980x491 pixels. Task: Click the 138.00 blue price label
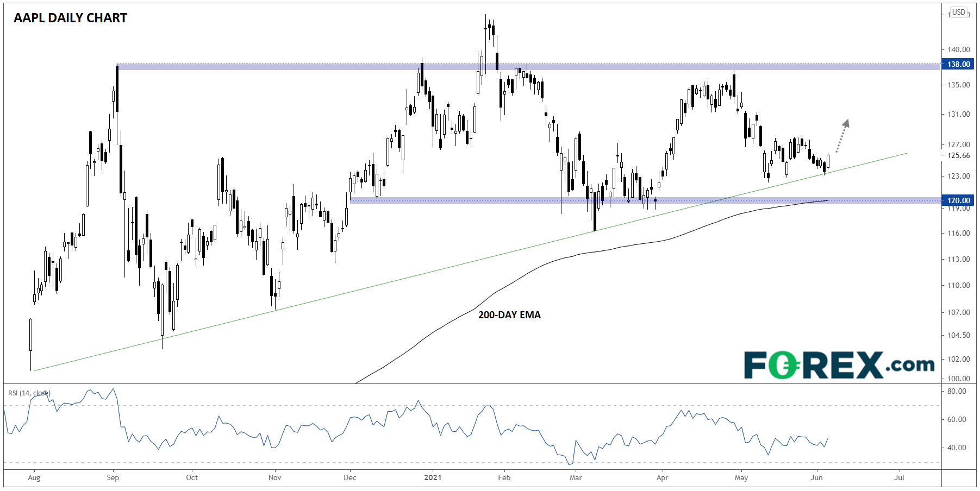pyautogui.click(x=958, y=64)
